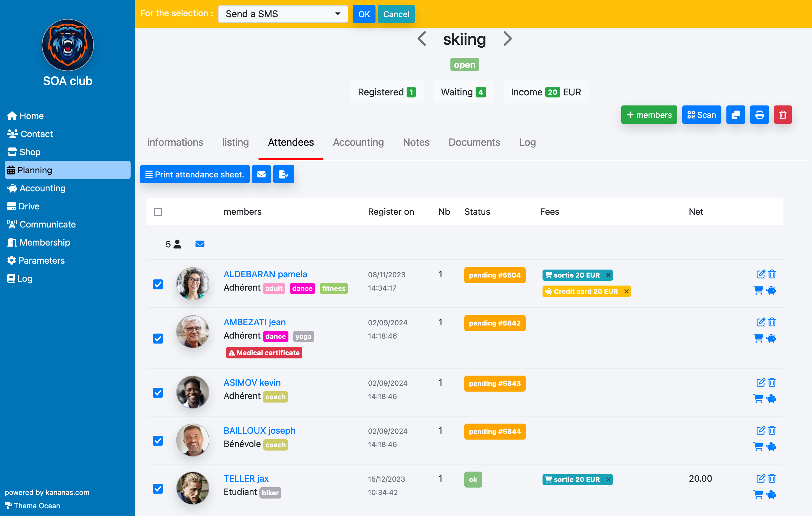Go to the previous event with left chevron
The width and height of the screenshot is (812, 516).
click(421, 39)
